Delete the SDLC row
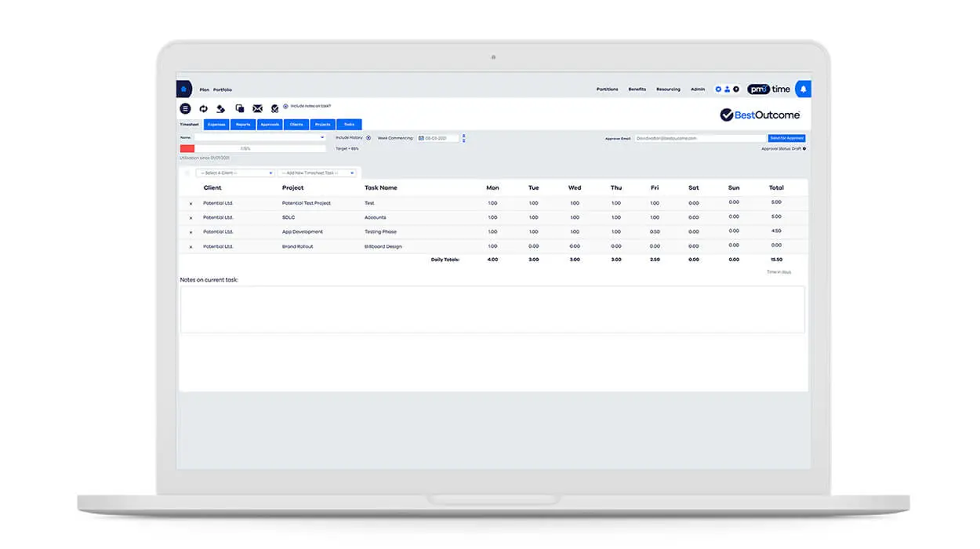This screenshot has width=980, height=549. [x=191, y=218]
